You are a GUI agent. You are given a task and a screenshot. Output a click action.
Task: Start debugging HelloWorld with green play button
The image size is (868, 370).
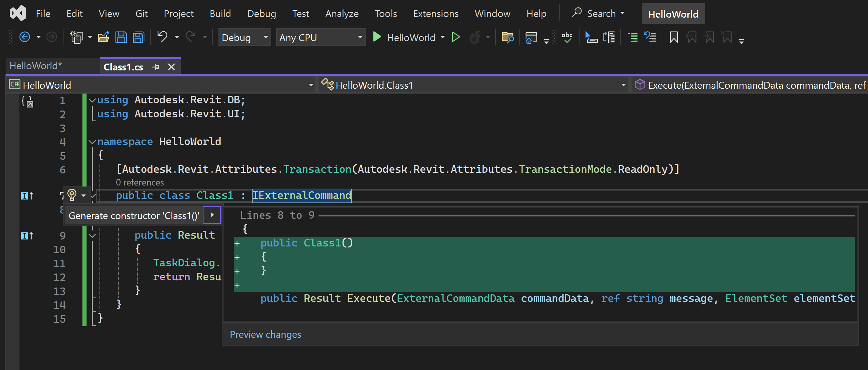tap(377, 37)
